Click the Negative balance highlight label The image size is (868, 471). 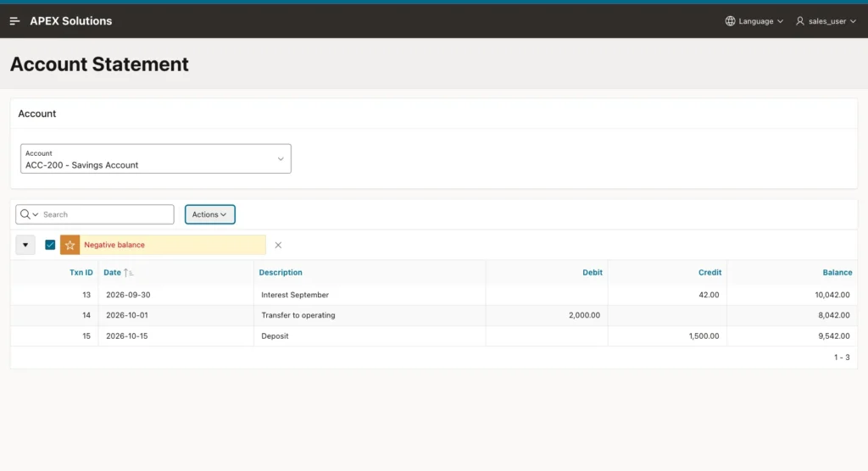coord(114,245)
